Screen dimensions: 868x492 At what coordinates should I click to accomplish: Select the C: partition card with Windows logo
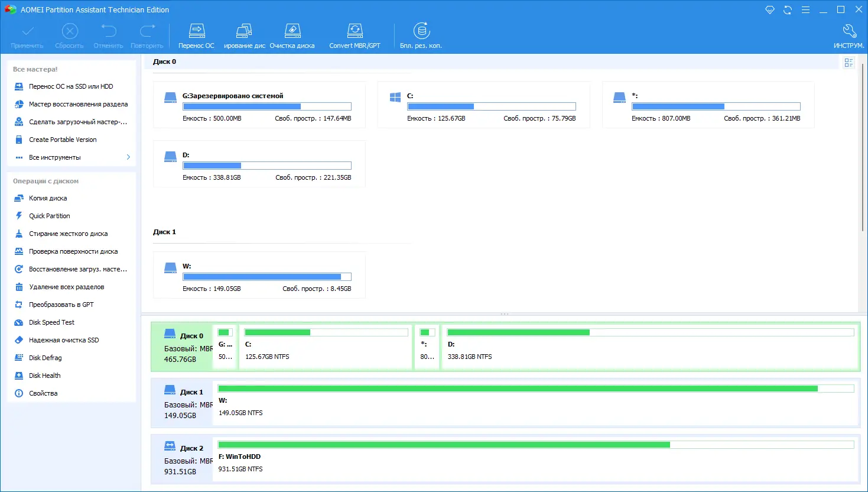coord(484,105)
